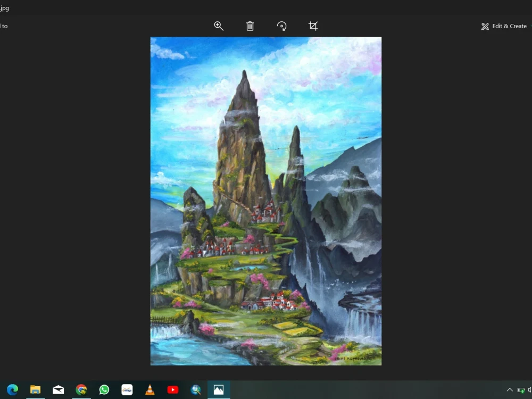Open Microsoft Edge from the taskbar

coord(13,389)
